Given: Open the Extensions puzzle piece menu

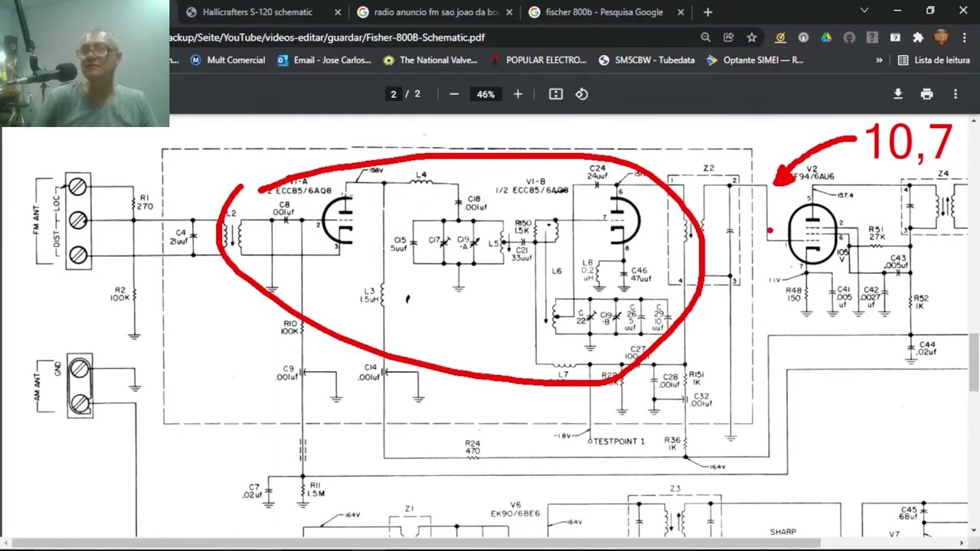Looking at the screenshot, I should click(918, 37).
